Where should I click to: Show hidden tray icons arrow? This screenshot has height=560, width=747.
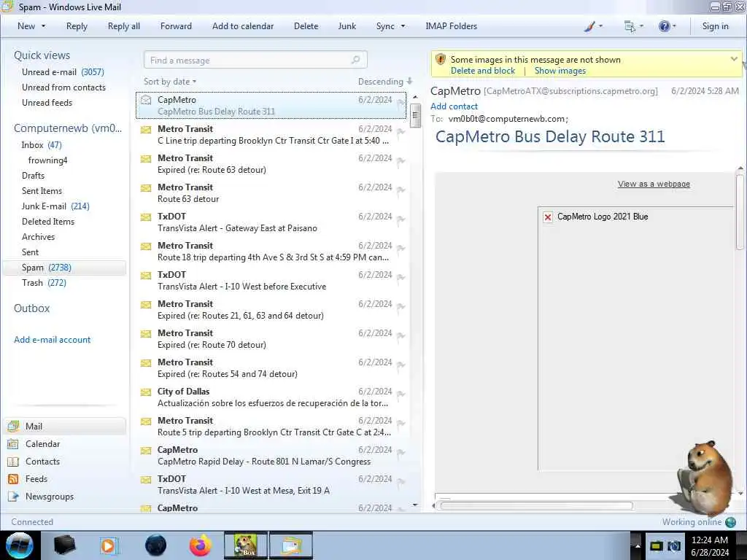(x=638, y=545)
